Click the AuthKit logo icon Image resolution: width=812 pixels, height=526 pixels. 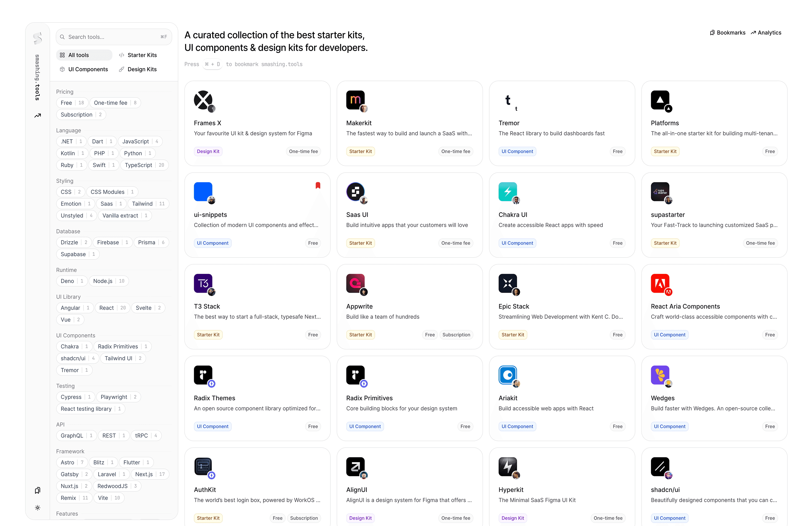[203, 467]
